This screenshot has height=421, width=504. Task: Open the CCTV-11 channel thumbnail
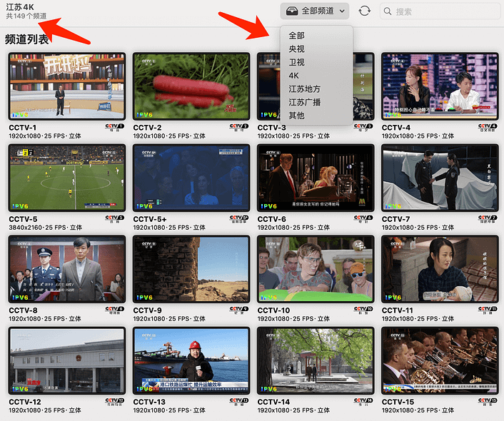[x=440, y=269]
